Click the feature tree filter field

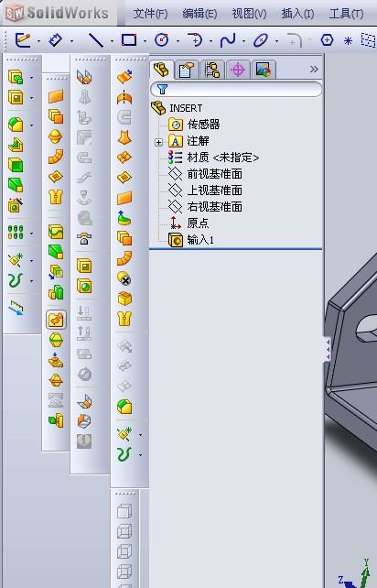(236, 89)
